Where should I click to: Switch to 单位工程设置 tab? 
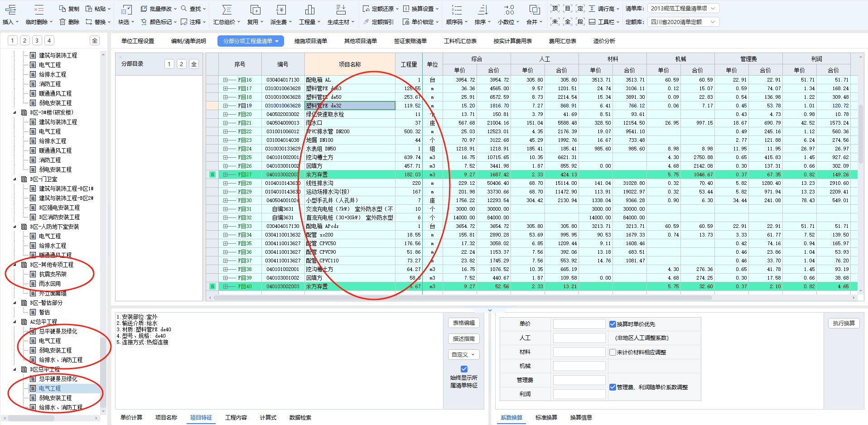138,41
